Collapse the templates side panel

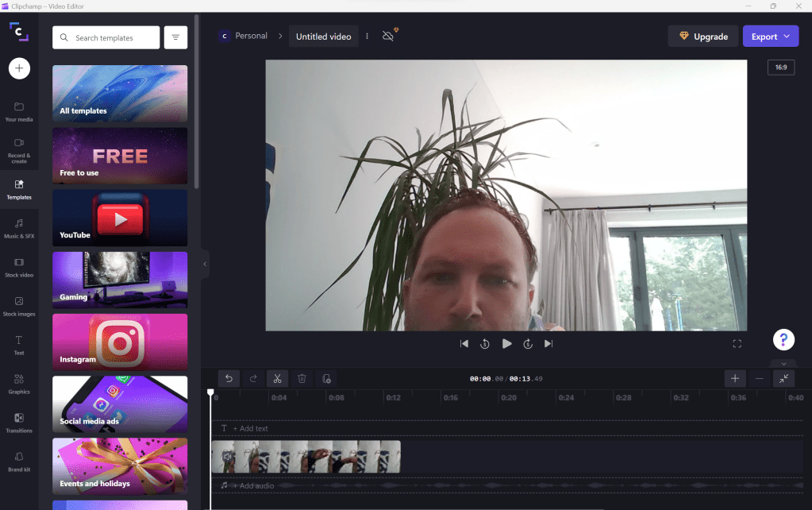205,264
